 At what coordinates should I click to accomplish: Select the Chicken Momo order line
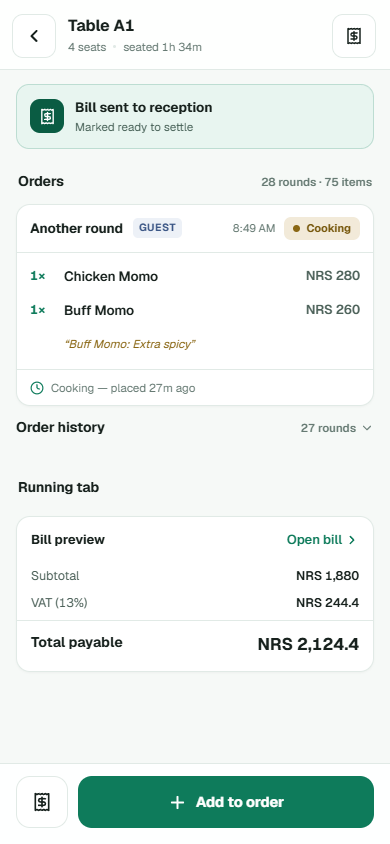pyautogui.click(x=195, y=276)
